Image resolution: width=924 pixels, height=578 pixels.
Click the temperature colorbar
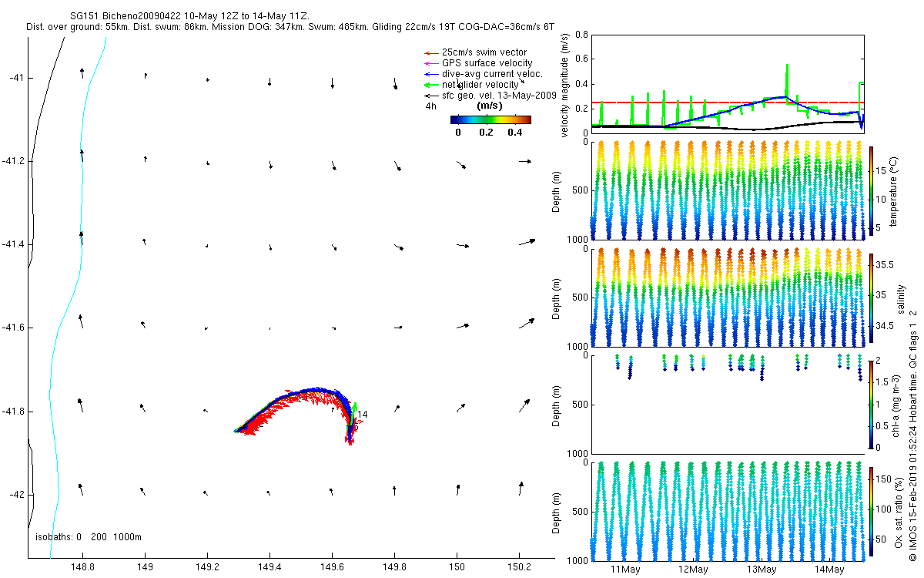click(x=871, y=191)
